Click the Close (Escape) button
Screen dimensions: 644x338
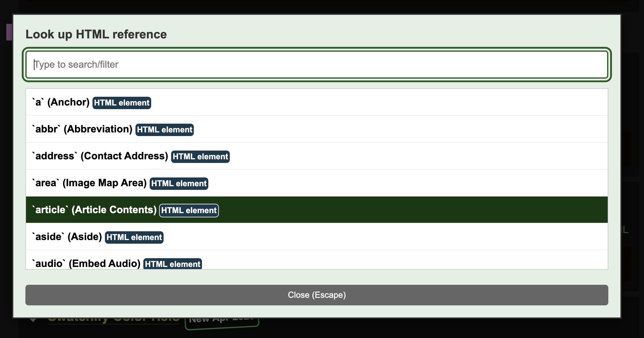(x=317, y=295)
